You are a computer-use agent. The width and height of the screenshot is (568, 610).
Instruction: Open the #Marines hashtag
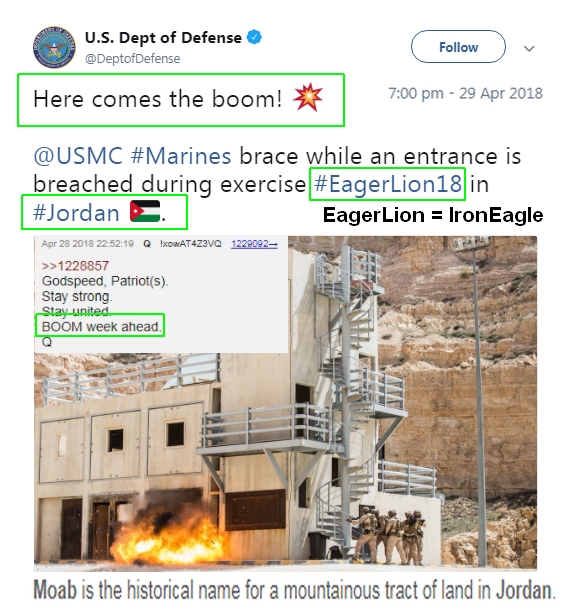click(x=181, y=156)
